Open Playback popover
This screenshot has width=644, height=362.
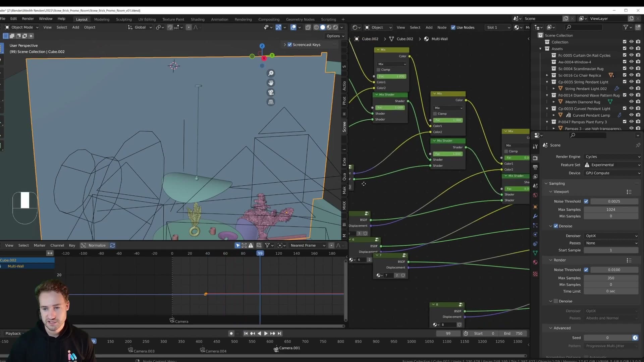(x=15, y=334)
